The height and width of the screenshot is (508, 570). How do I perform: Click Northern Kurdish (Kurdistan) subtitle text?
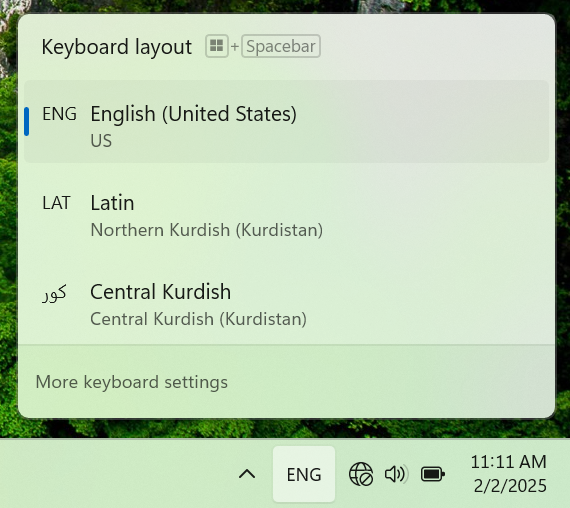[206, 230]
